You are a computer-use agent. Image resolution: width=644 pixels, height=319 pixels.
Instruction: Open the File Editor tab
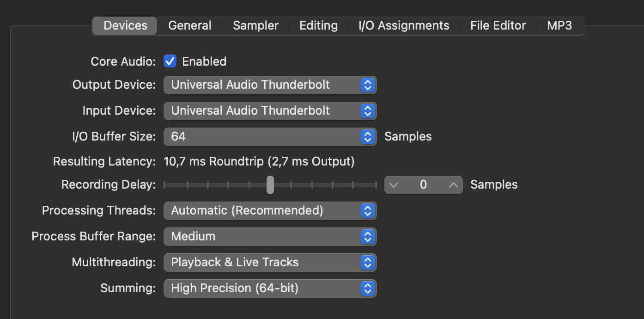click(498, 26)
